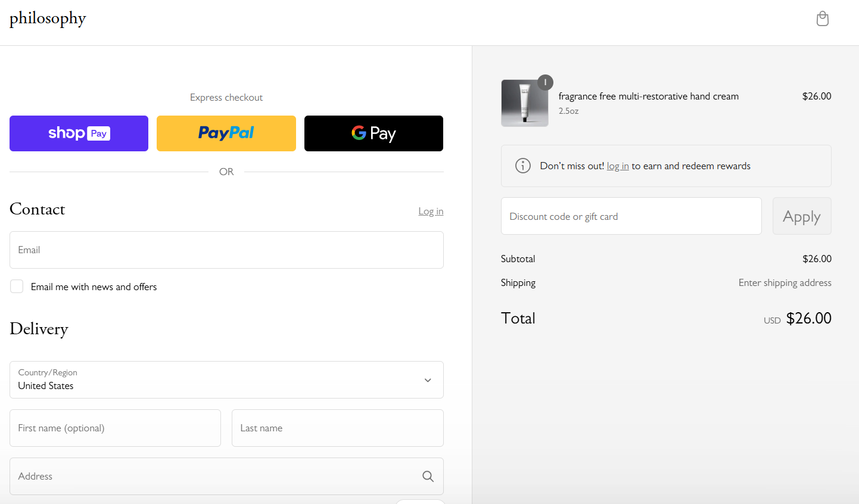Choose PayPal express checkout
Screen dimensions: 859x504
tap(226, 133)
